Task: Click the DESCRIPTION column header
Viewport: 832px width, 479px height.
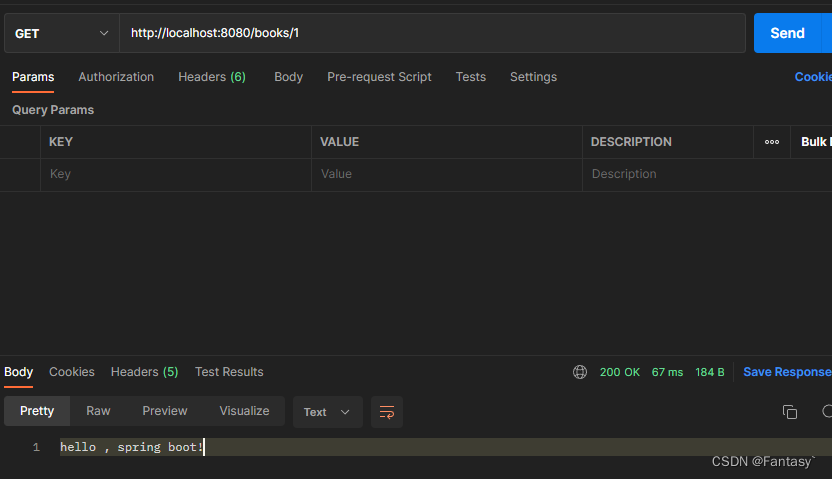Action: click(x=631, y=142)
